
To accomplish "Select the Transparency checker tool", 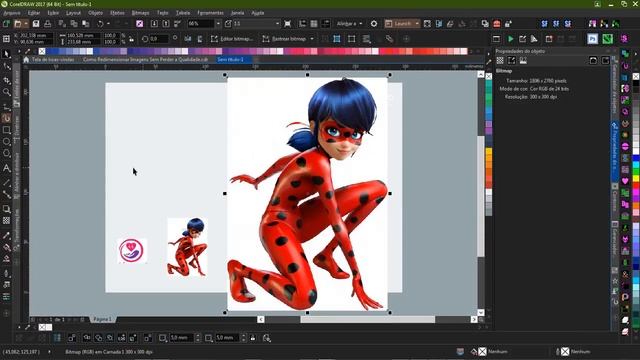I will point(7,221).
